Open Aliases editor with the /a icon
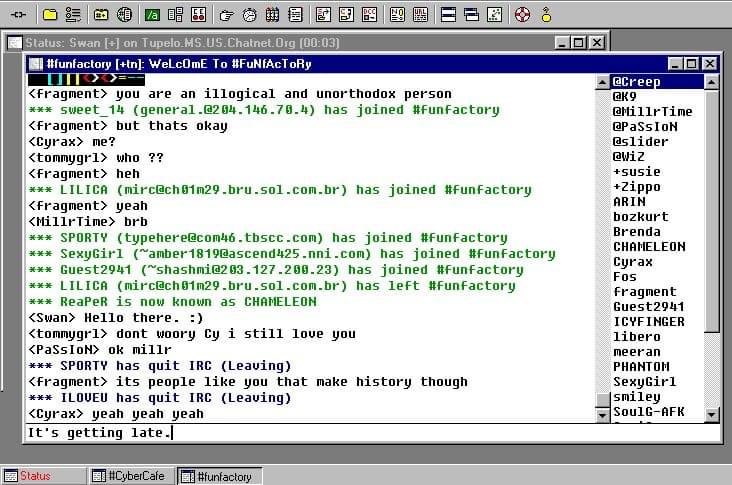 (x=152, y=15)
